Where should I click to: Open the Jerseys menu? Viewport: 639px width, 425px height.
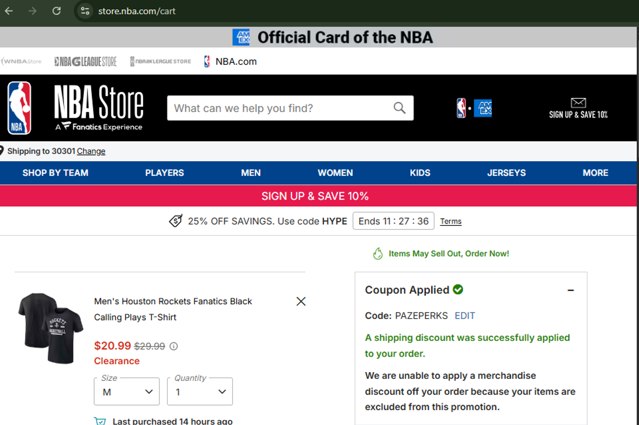pyautogui.click(x=506, y=173)
